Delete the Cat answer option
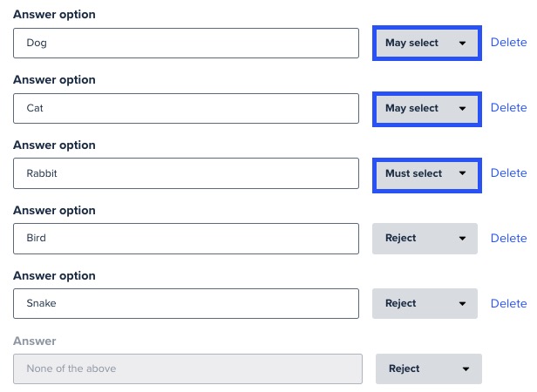 (x=508, y=108)
